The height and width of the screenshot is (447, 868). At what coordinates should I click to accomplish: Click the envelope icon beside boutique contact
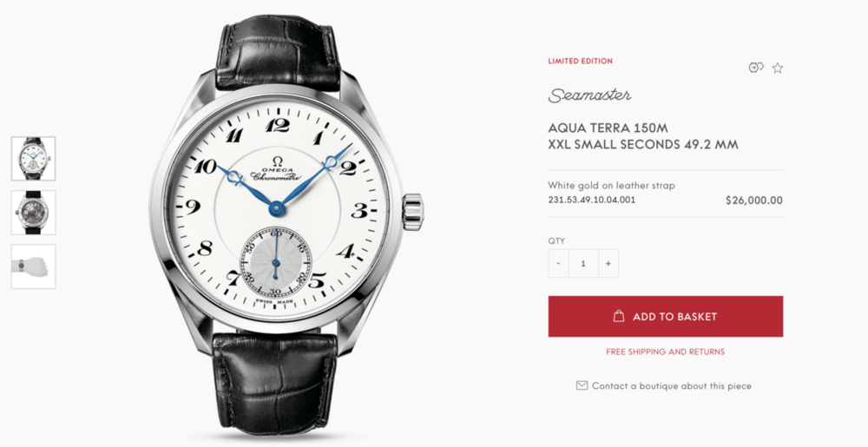pyautogui.click(x=582, y=385)
